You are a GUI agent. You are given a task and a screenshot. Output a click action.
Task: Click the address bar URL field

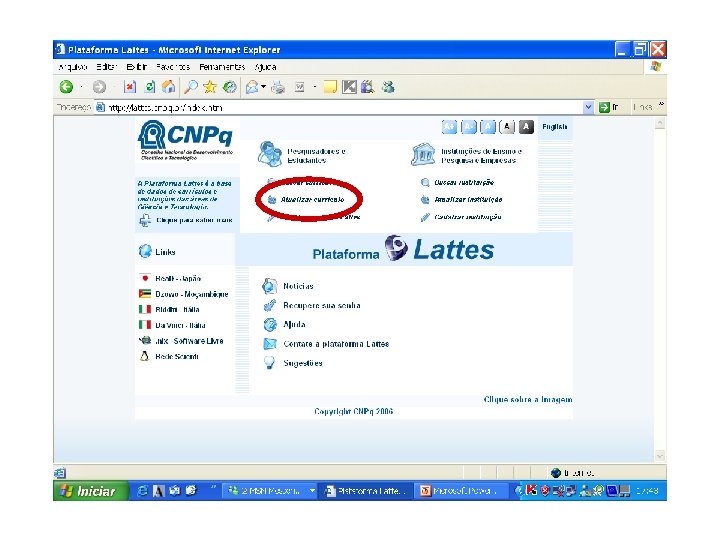click(339, 107)
